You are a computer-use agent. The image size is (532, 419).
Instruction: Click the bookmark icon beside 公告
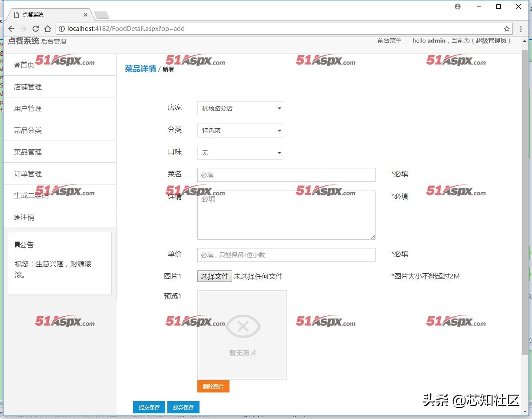click(x=17, y=245)
